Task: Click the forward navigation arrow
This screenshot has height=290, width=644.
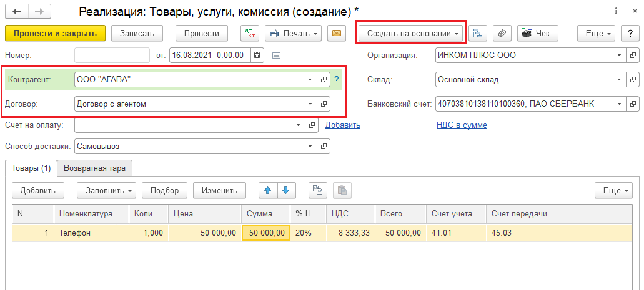Action: 39,12
